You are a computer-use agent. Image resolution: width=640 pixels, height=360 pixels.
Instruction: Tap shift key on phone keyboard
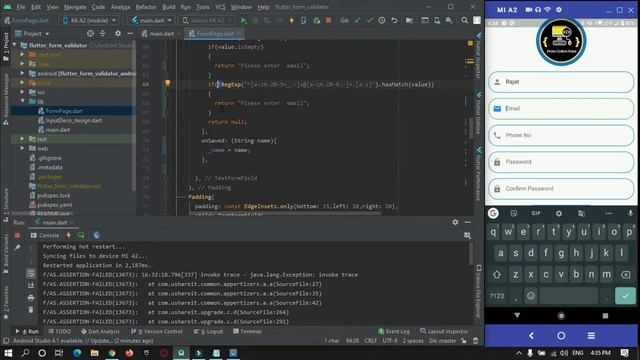[x=497, y=274]
